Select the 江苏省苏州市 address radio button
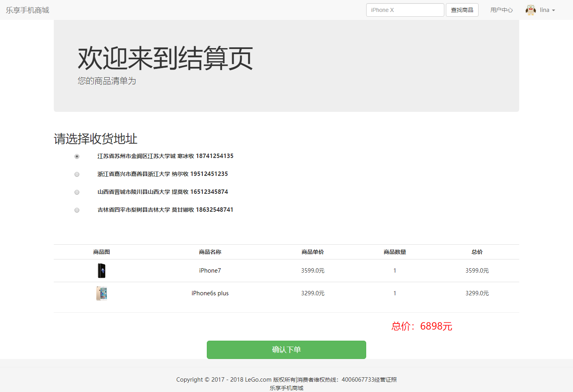The width and height of the screenshot is (573, 392). (x=77, y=156)
